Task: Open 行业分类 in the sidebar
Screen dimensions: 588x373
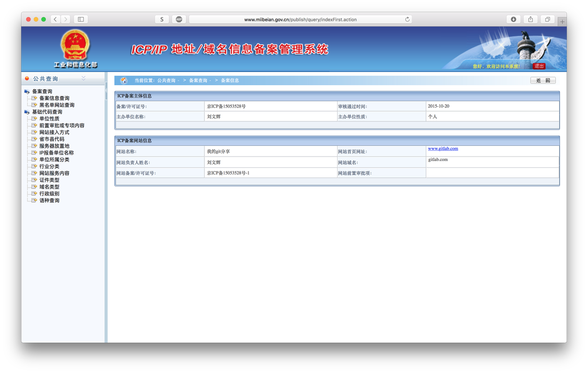Action: 49,166
